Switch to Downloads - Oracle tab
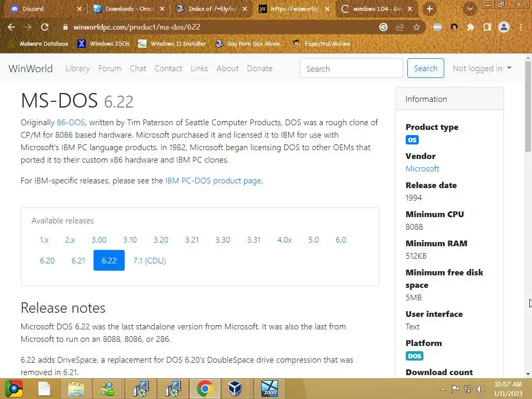This screenshot has width=532, height=399. 129,9
